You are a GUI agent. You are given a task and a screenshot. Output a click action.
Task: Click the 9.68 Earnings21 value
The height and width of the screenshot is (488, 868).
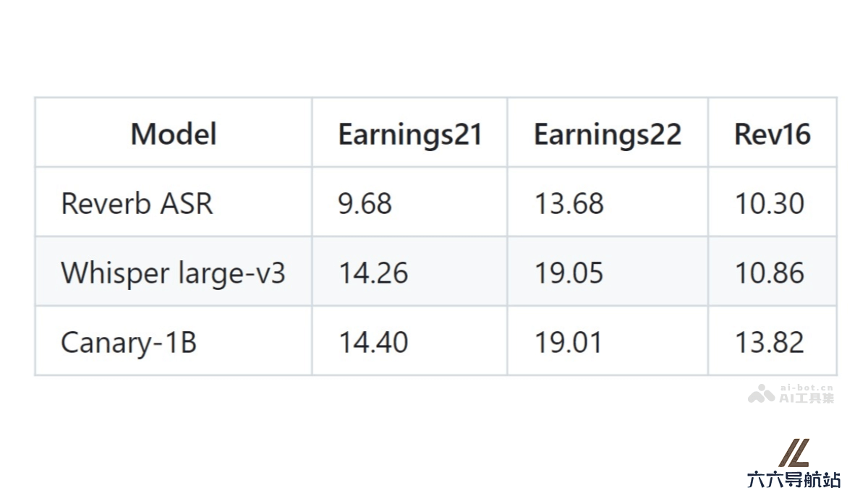click(365, 203)
